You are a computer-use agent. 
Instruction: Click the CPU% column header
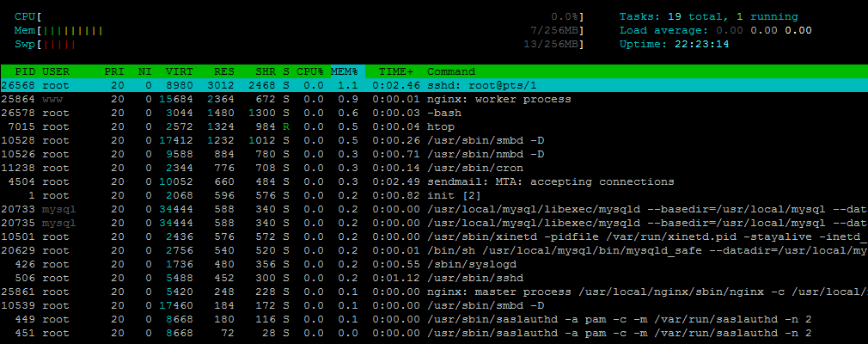310,71
